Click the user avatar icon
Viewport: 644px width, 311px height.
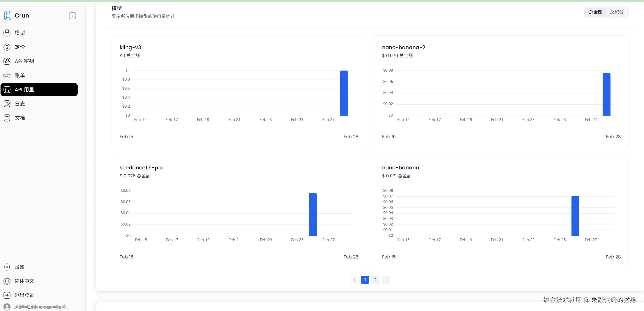(x=7, y=307)
